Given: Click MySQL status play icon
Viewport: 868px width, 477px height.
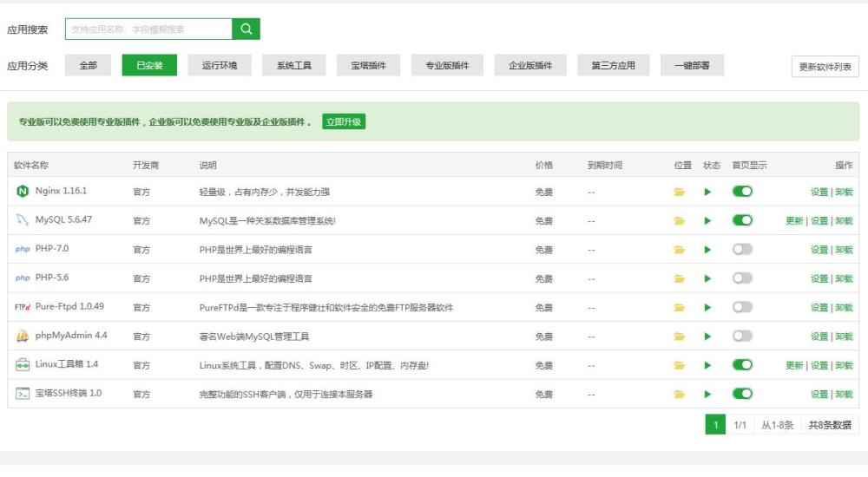Looking at the screenshot, I should pyautogui.click(x=707, y=221).
